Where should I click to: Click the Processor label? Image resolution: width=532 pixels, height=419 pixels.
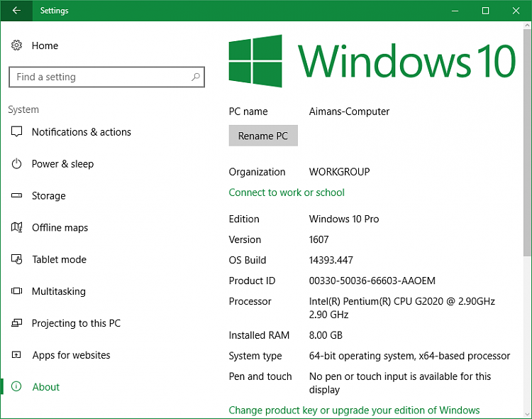[x=250, y=301]
